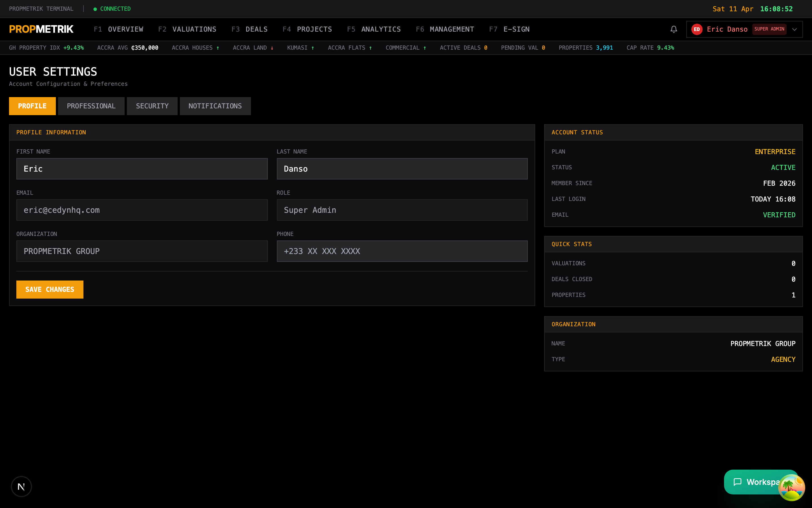This screenshot has height=508, width=812.
Task: Go to F1 Overview
Action: (x=118, y=29)
